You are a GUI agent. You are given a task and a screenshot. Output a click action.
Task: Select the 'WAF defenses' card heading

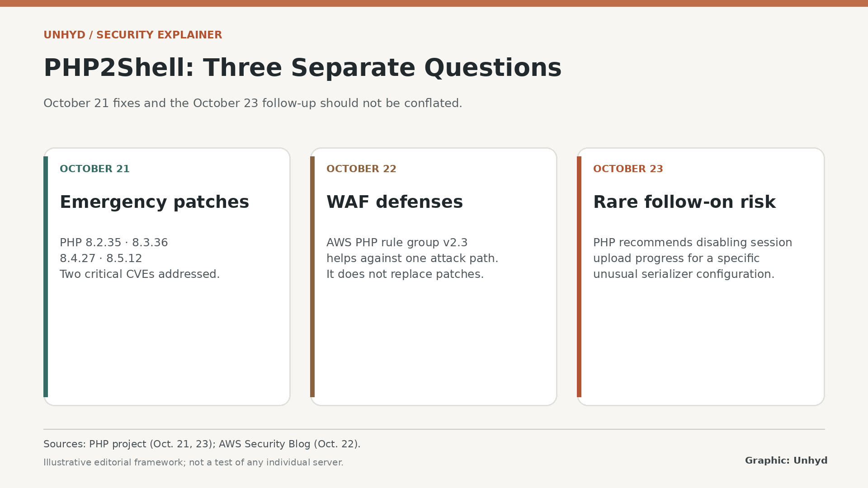click(x=395, y=202)
